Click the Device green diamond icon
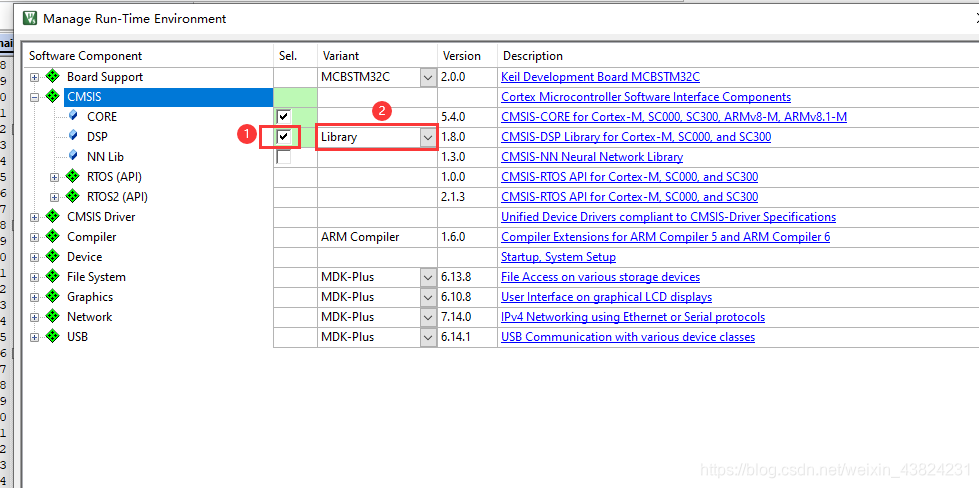This screenshot has height=488, width=979. click(x=52, y=256)
